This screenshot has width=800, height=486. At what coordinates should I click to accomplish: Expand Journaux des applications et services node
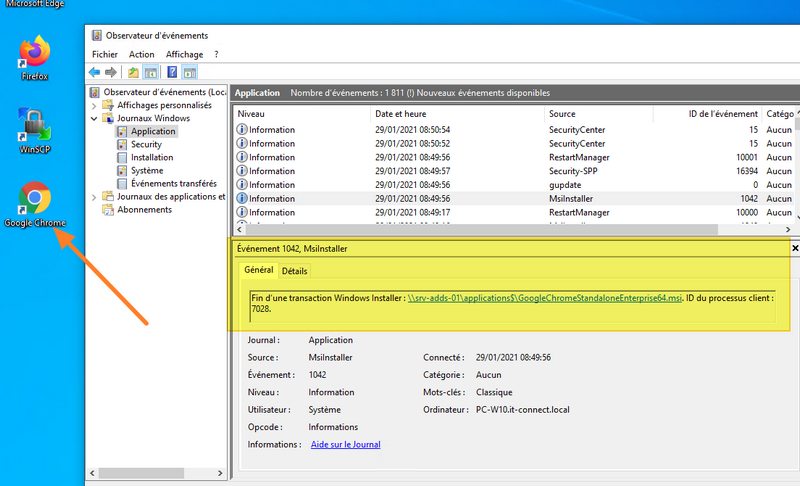click(x=94, y=197)
